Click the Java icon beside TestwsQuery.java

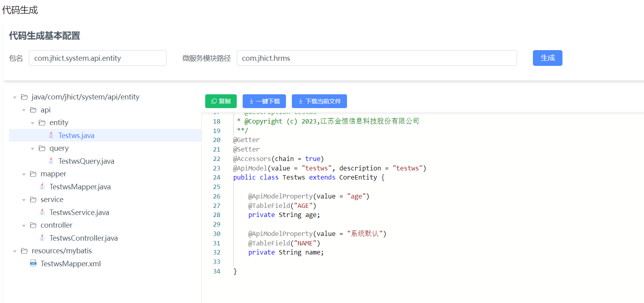(51, 161)
